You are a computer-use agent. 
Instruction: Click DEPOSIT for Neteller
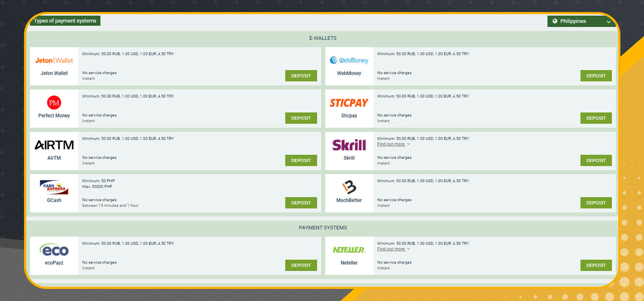(x=596, y=265)
